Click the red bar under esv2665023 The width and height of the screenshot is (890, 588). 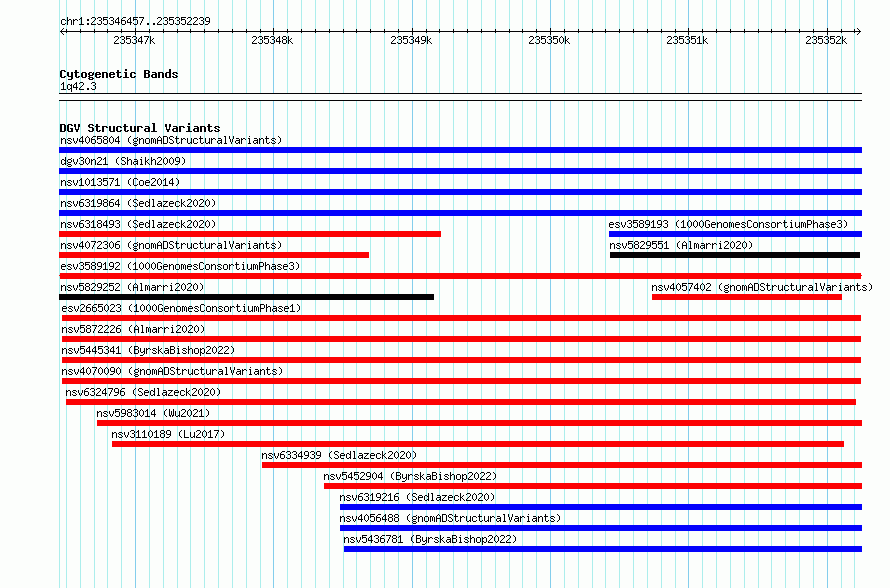tap(461, 318)
